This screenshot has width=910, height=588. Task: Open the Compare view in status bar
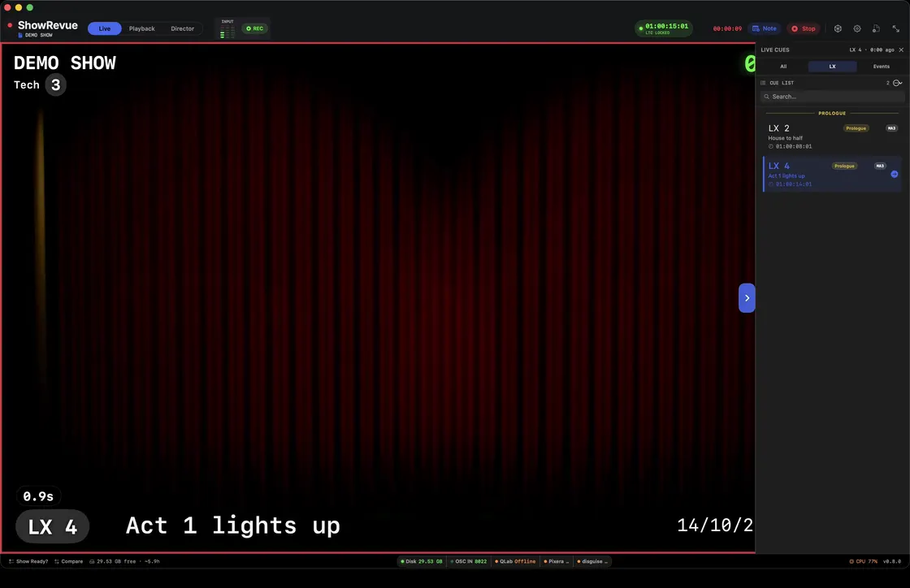[68, 561]
